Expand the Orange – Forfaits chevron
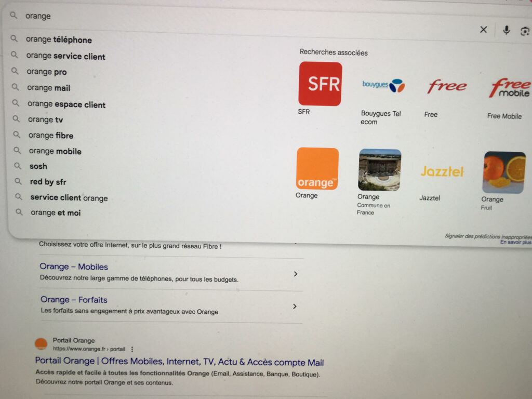Screen dimensions: 532x399 [x=295, y=307]
